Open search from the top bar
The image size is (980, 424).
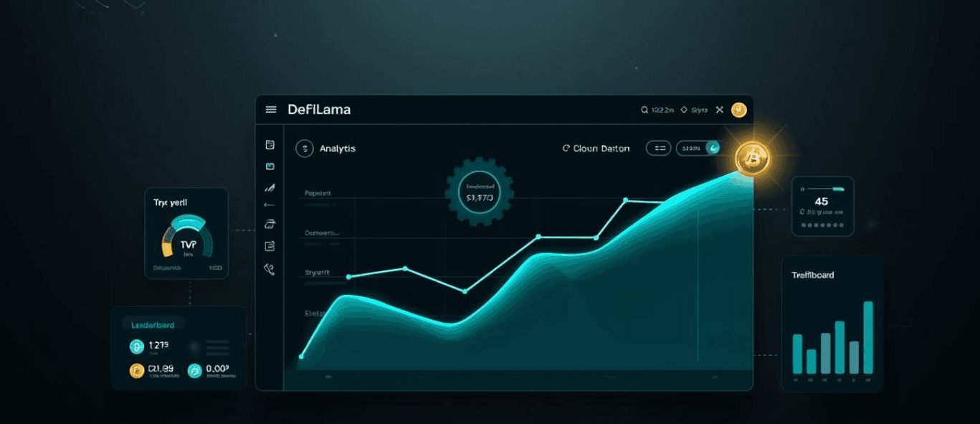[x=644, y=110]
